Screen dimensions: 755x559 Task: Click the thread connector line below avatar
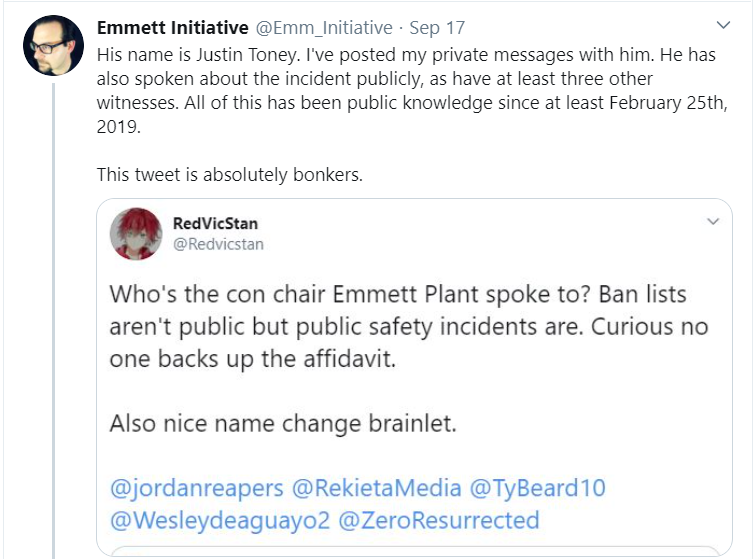53,321
